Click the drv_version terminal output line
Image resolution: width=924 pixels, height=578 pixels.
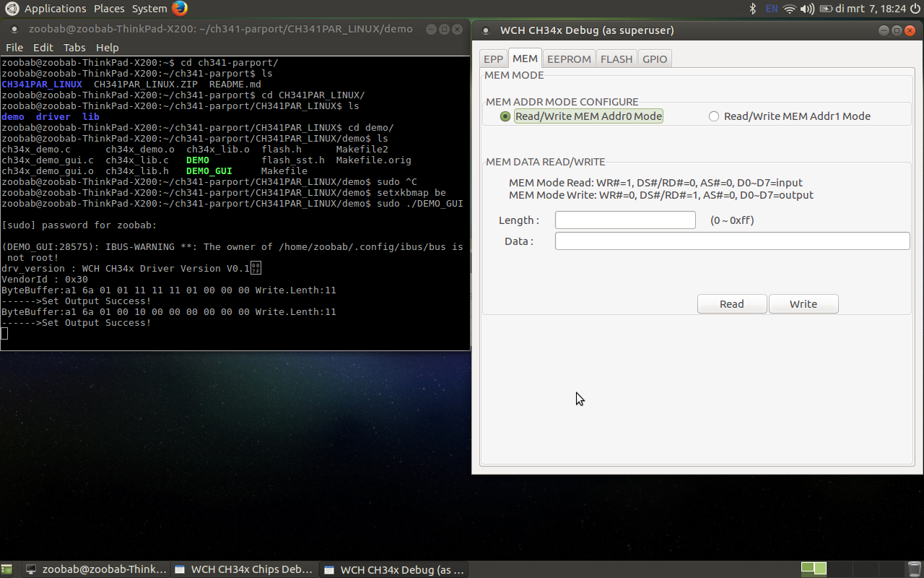coord(131,269)
